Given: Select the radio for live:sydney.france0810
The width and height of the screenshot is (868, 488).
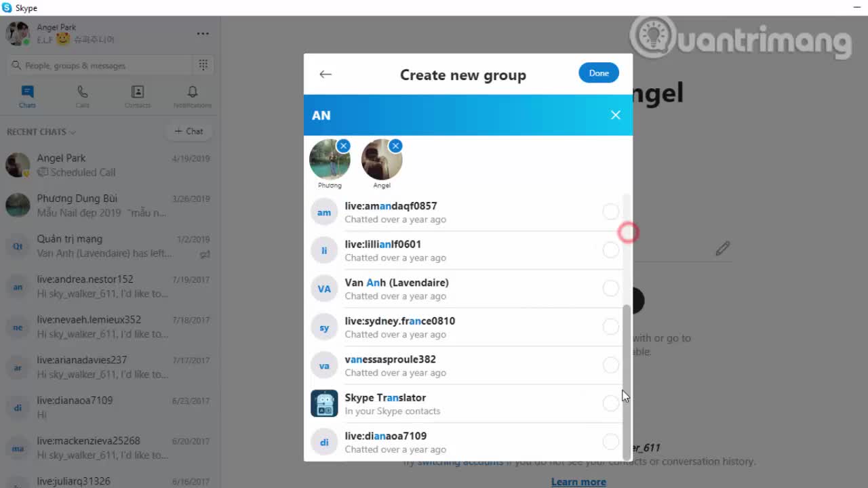Looking at the screenshot, I should pos(610,327).
